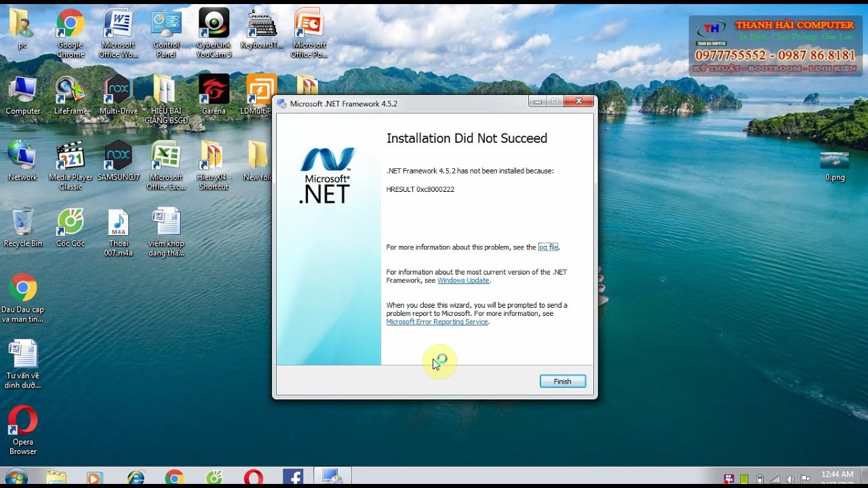Select the 0.png image file
868x488 pixels.
(x=835, y=166)
